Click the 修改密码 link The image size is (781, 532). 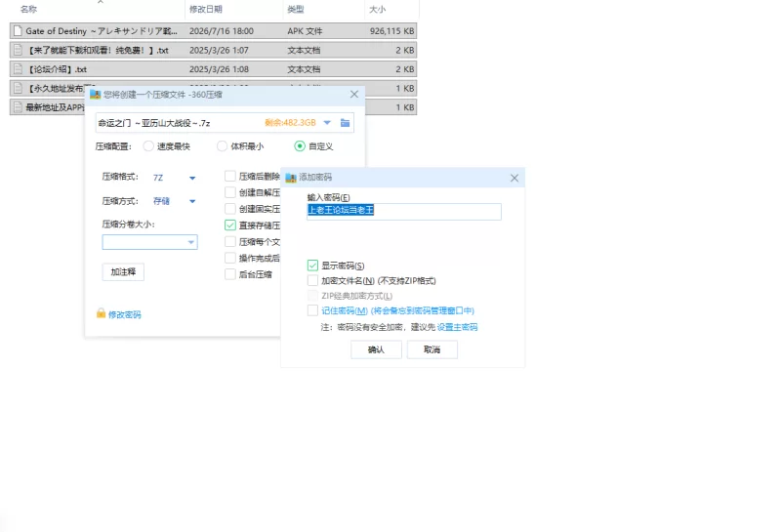125,314
